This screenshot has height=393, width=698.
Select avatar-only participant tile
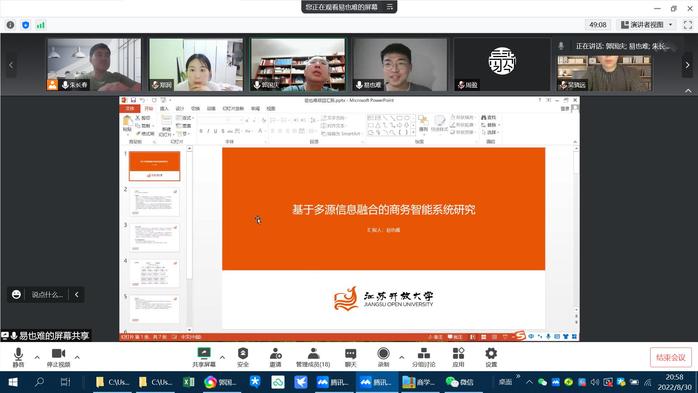pos(502,65)
